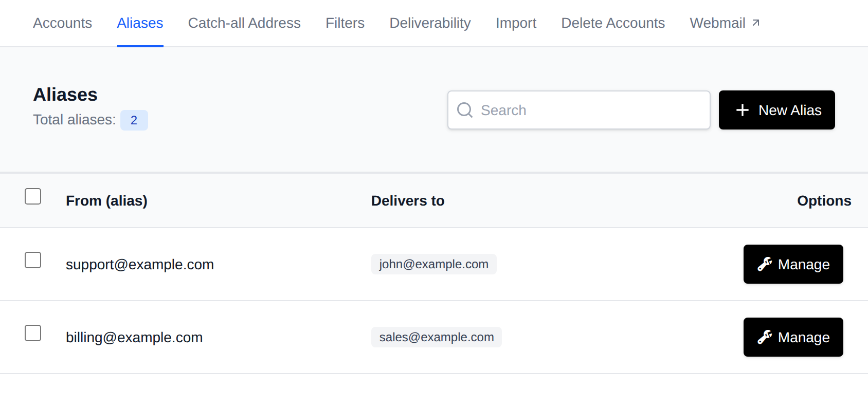Go to the Deliverability tab
Image resolution: width=868 pixels, height=407 pixels.
click(x=430, y=23)
